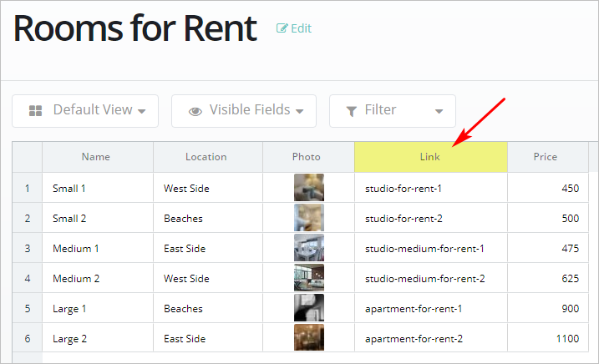Select the Beaches location cell for Small 2
The height and width of the screenshot is (364, 599).
[x=183, y=218]
